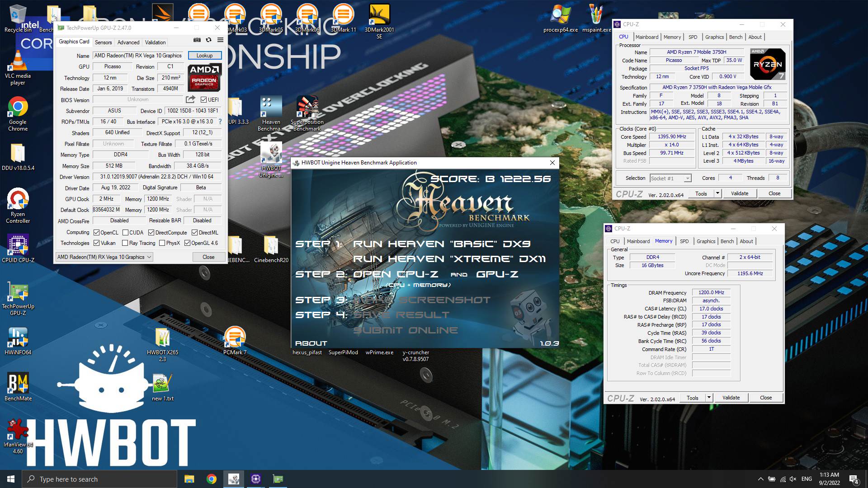This screenshot has height=488, width=868.
Task: Toggle the DirectML checkbox
Action: click(x=194, y=233)
